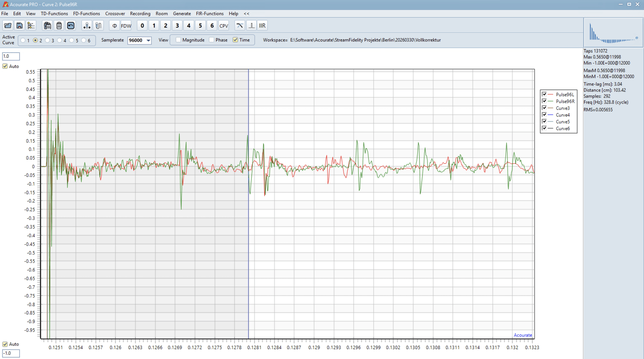
Task: Open the Crossover menu
Action: (x=115, y=14)
